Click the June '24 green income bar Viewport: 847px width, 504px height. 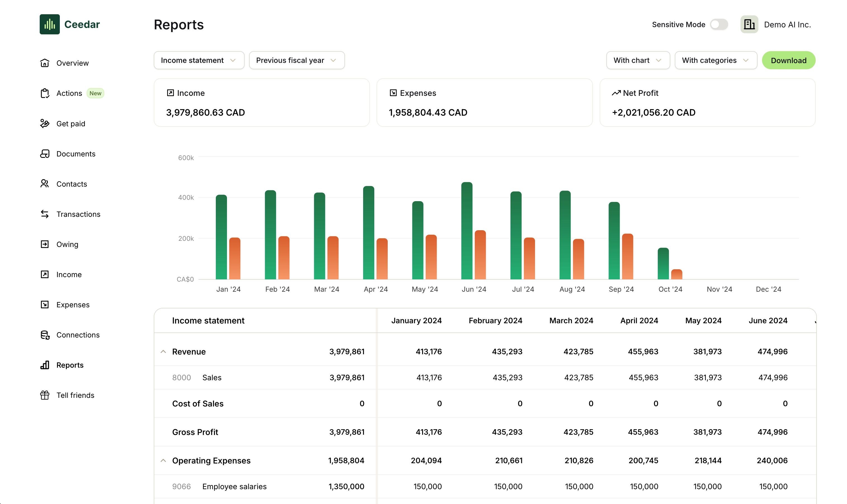467,231
